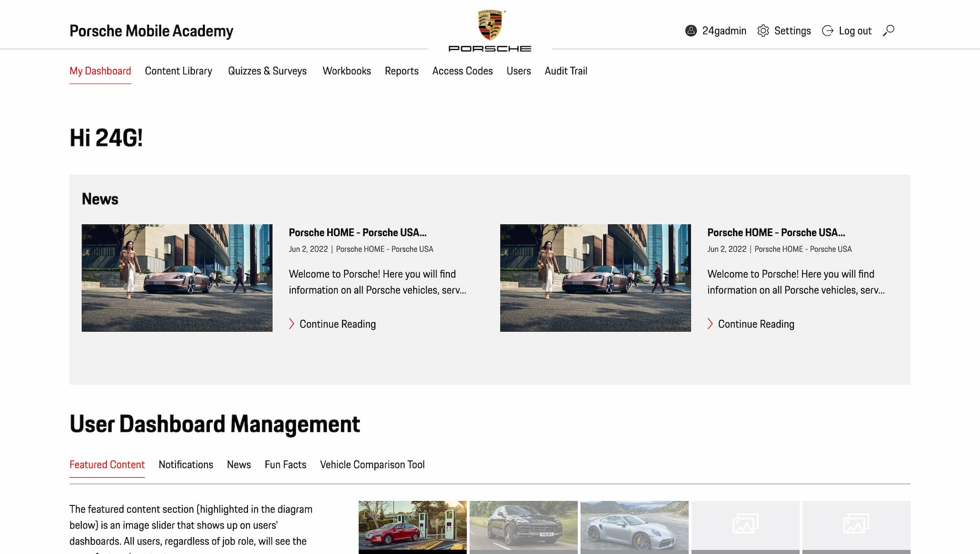The image size is (980, 554).
Task: Click the Porsche crest logo
Action: (x=490, y=25)
